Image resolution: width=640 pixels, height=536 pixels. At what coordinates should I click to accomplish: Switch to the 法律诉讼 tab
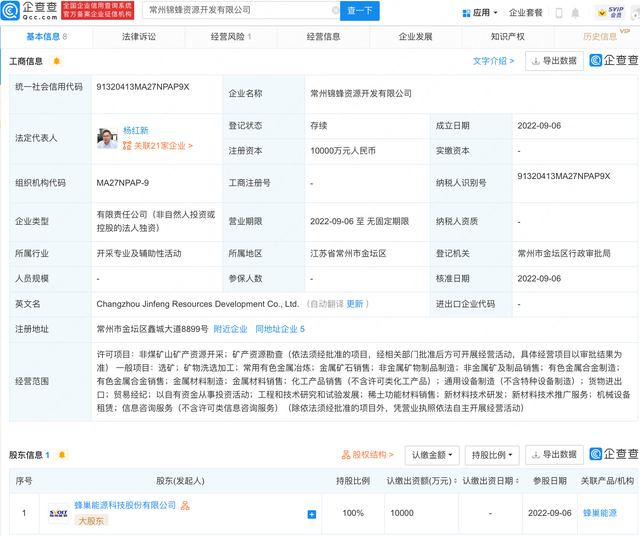(x=138, y=37)
